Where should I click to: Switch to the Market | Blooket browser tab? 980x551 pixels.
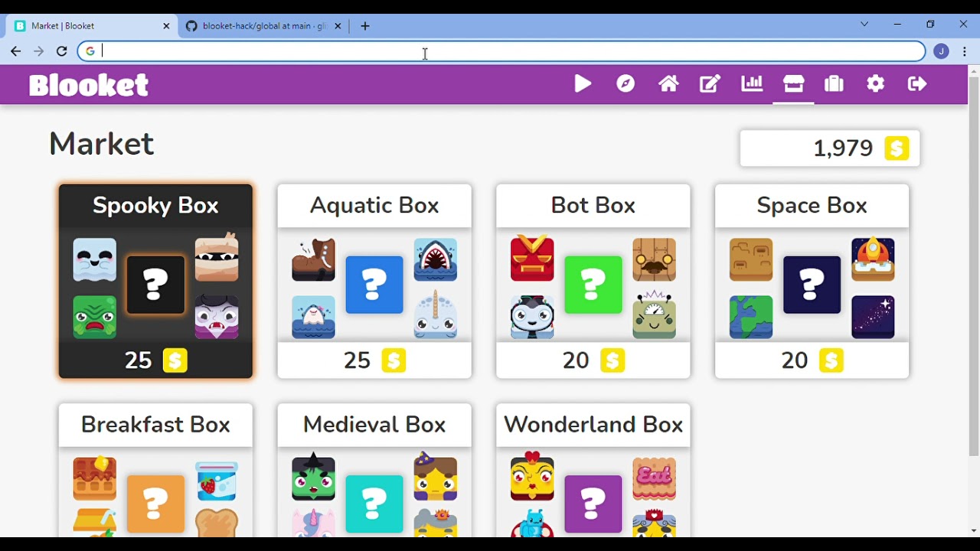93,26
